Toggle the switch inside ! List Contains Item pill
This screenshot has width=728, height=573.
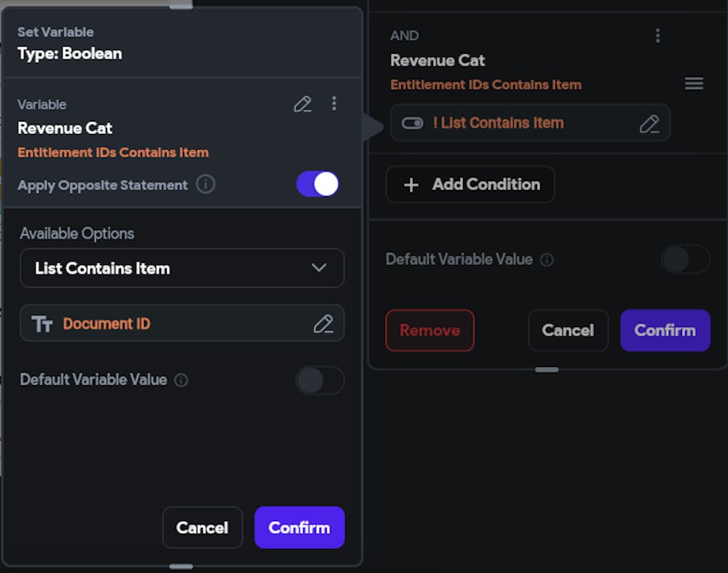[x=412, y=122]
